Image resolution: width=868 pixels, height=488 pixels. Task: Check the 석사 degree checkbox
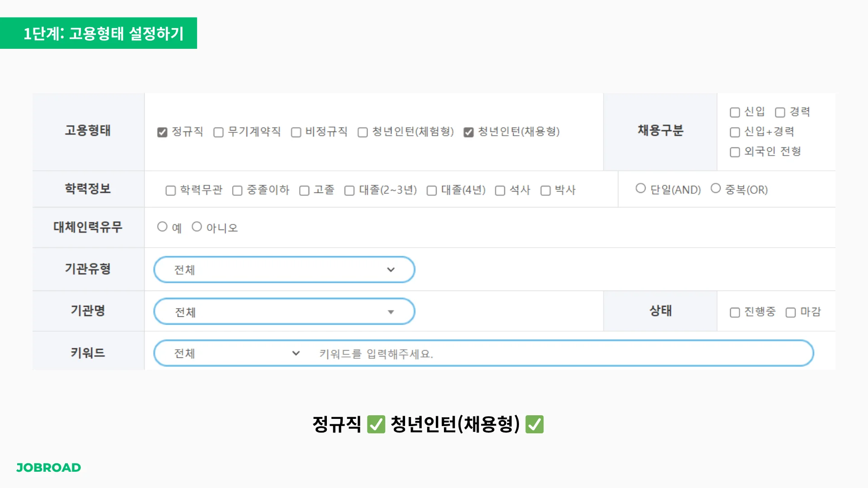pyautogui.click(x=500, y=190)
